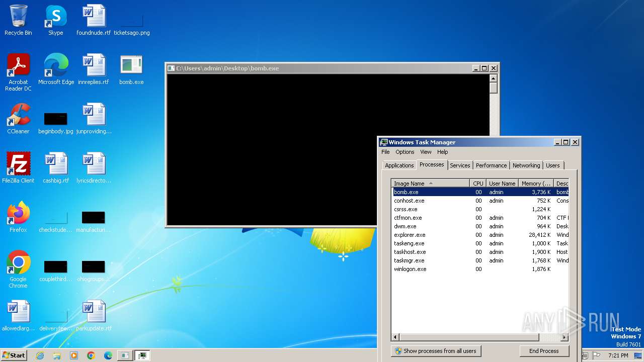Open Edge from the taskbar
This screenshot has height=362, width=644.
pos(108,355)
